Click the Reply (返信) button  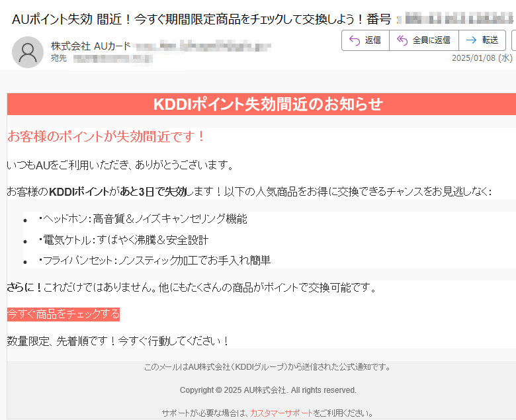(365, 40)
